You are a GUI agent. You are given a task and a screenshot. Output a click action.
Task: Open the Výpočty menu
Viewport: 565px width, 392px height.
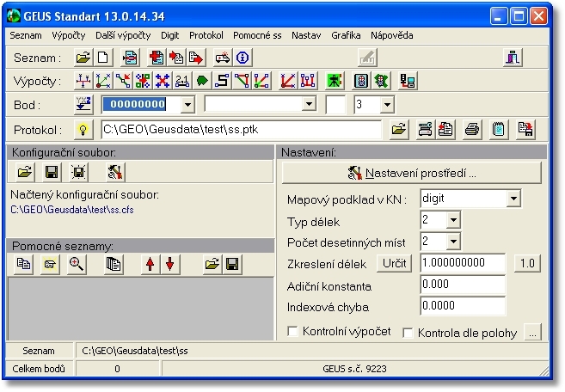(69, 35)
